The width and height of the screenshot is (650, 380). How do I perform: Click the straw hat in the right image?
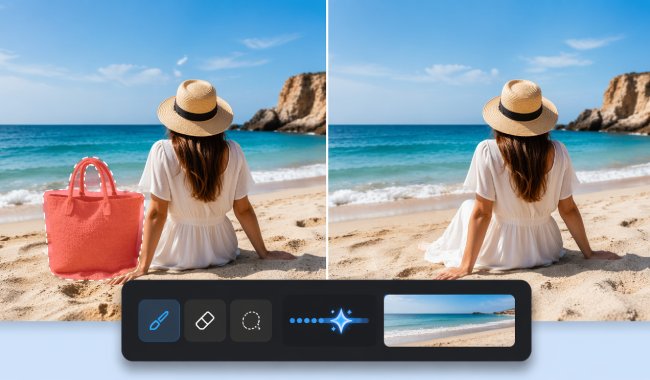coord(520,109)
